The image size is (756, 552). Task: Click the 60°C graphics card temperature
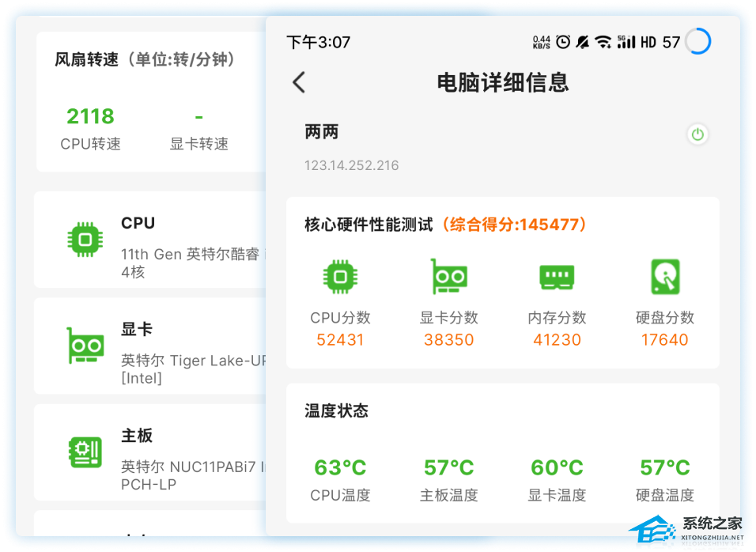[x=557, y=467]
